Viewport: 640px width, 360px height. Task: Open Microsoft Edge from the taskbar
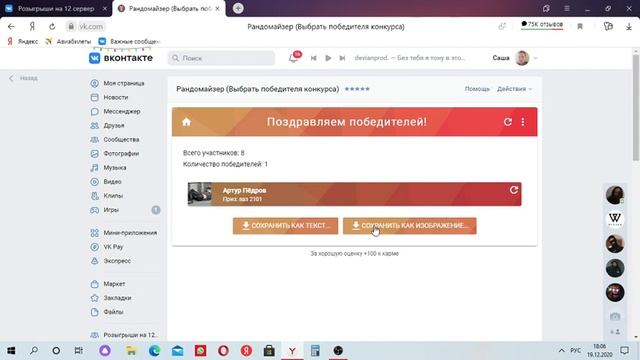point(155,351)
